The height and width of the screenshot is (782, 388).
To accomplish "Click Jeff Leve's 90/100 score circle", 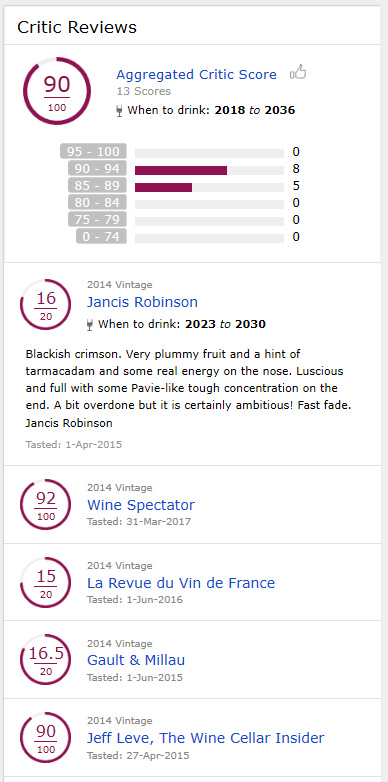I will coord(46,738).
